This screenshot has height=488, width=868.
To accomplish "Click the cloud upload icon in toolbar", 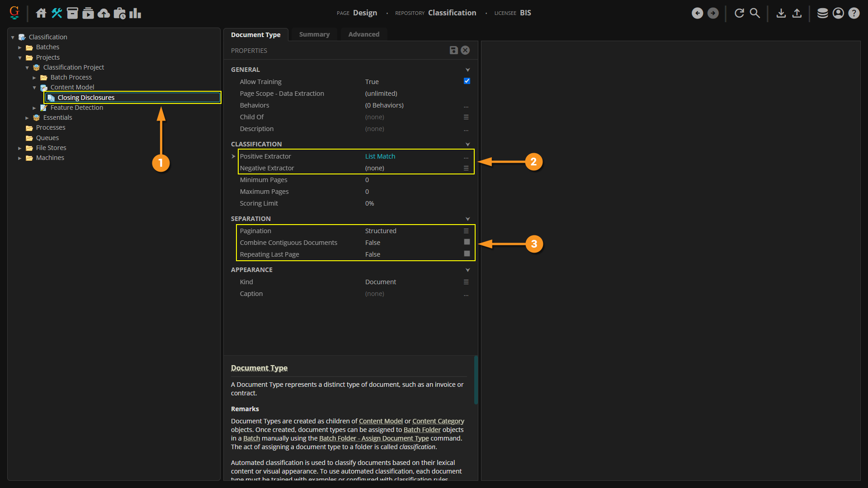I will [x=104, y=13].
